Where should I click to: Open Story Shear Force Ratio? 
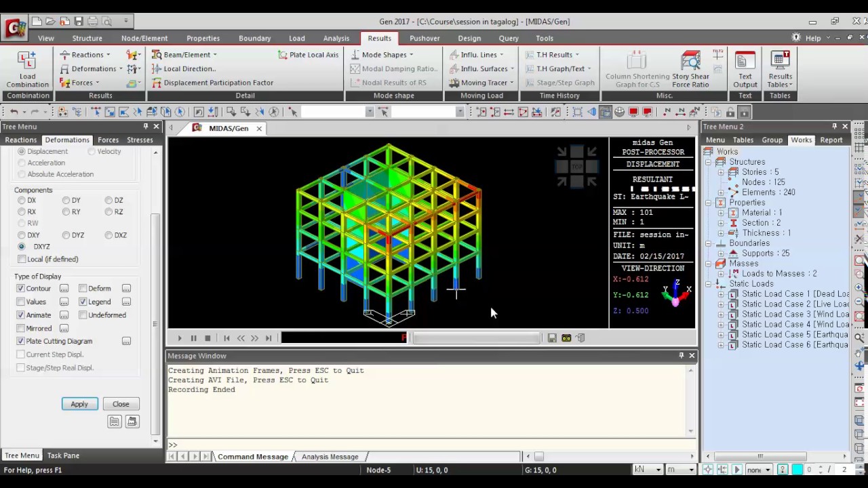pyautogui.click(x=690, y=70)
